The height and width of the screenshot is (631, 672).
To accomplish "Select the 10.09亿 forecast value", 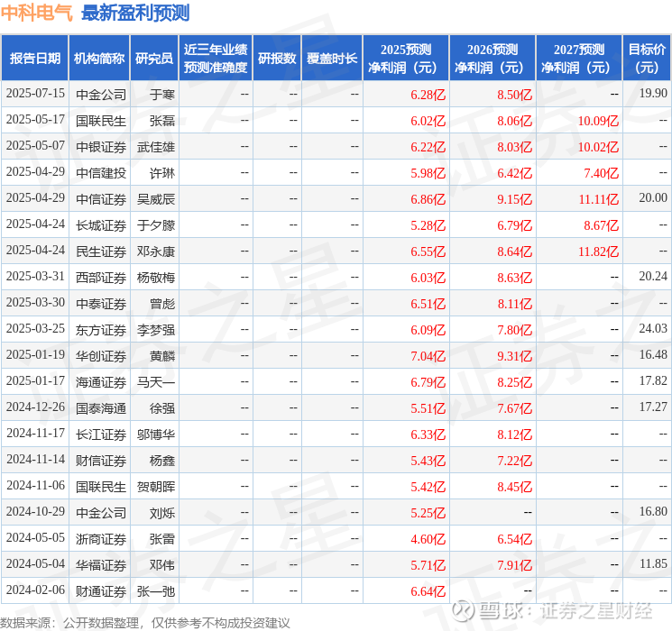I will pos(598,121).
